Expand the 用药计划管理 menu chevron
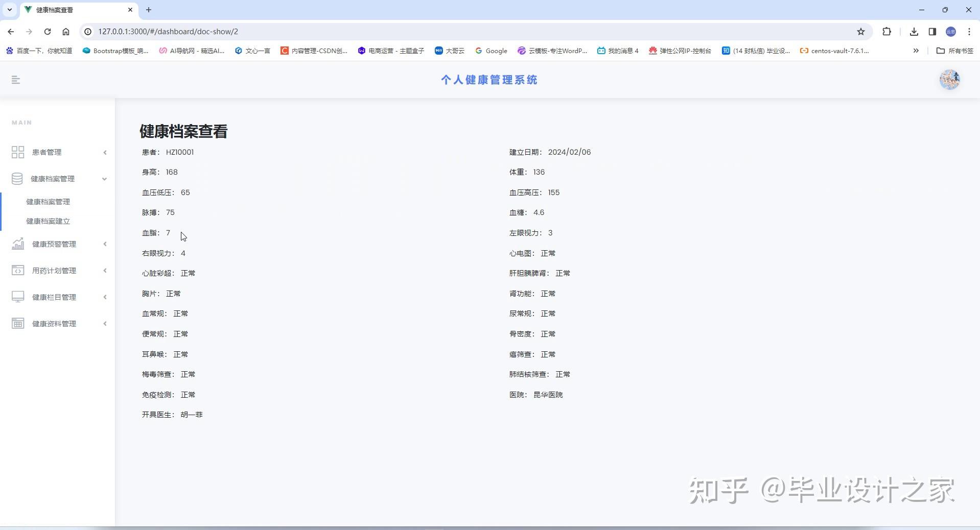 (105, 271)
